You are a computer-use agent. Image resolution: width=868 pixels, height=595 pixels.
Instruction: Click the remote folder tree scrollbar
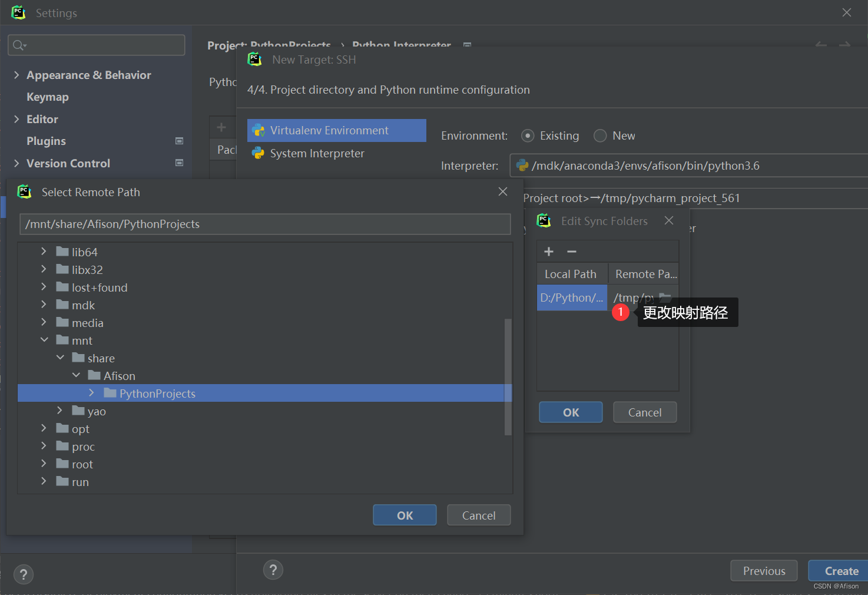508,377
